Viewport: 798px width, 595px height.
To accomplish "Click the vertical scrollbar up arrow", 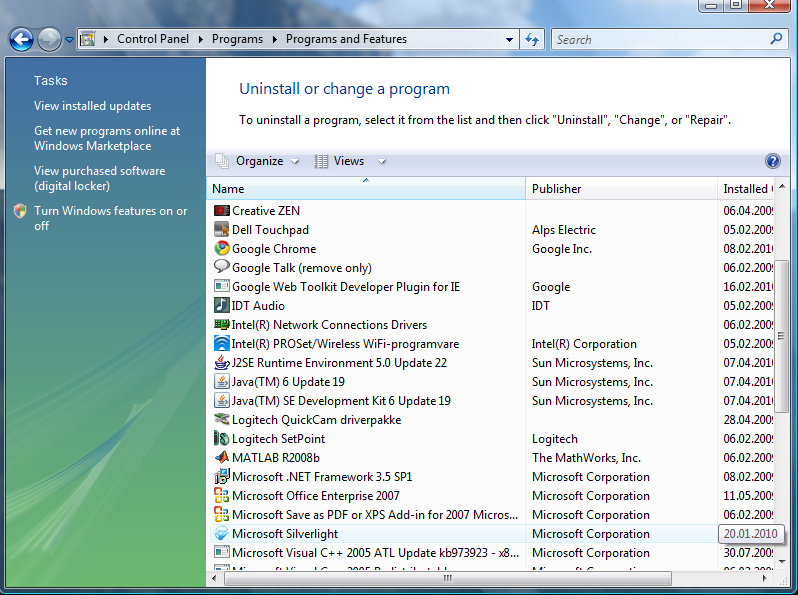I will pos(782,187).
